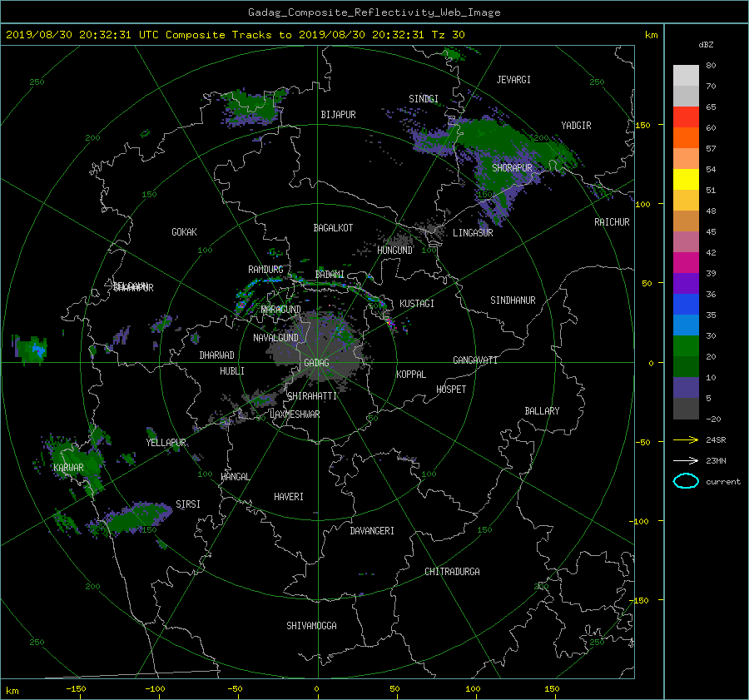Click the HOSPET label
The image size is (749, 700).
tap(451, 390)
